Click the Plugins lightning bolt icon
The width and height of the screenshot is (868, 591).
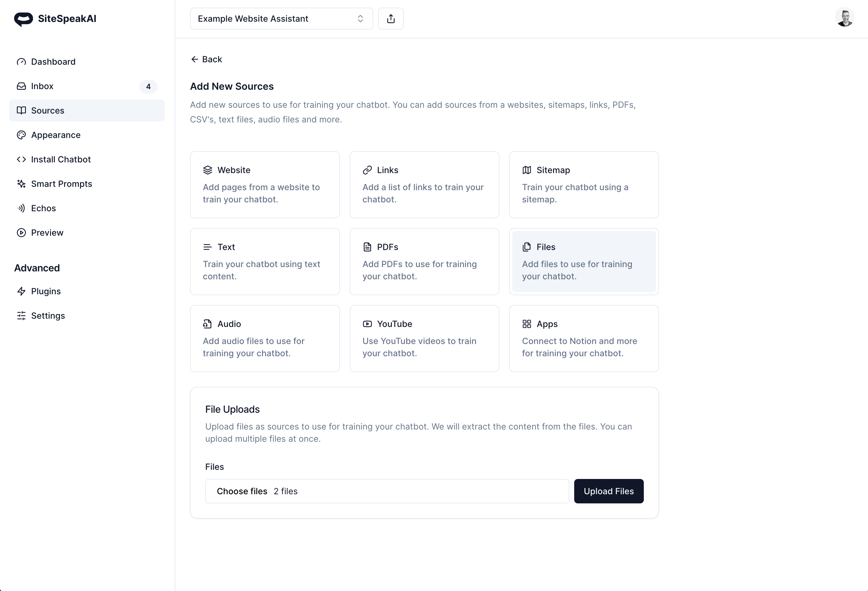point(21,291)
